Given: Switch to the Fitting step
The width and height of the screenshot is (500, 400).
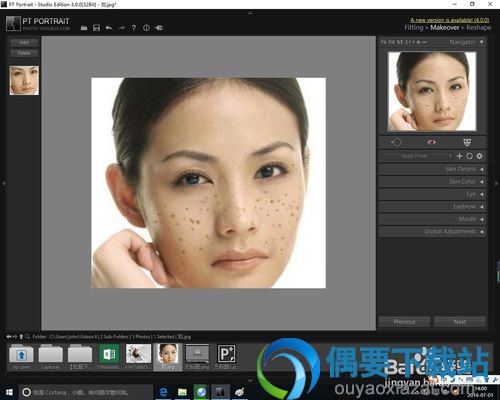Looking at the screenshot, I should [x=414, y=28].
